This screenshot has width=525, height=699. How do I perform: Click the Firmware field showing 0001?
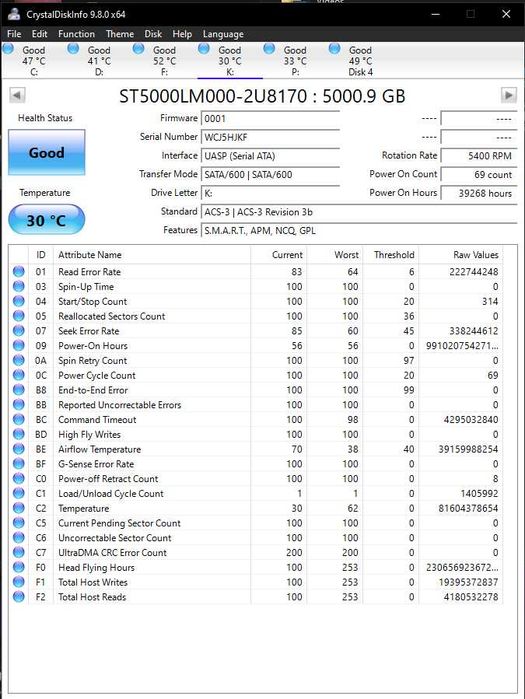pos(271,119)
